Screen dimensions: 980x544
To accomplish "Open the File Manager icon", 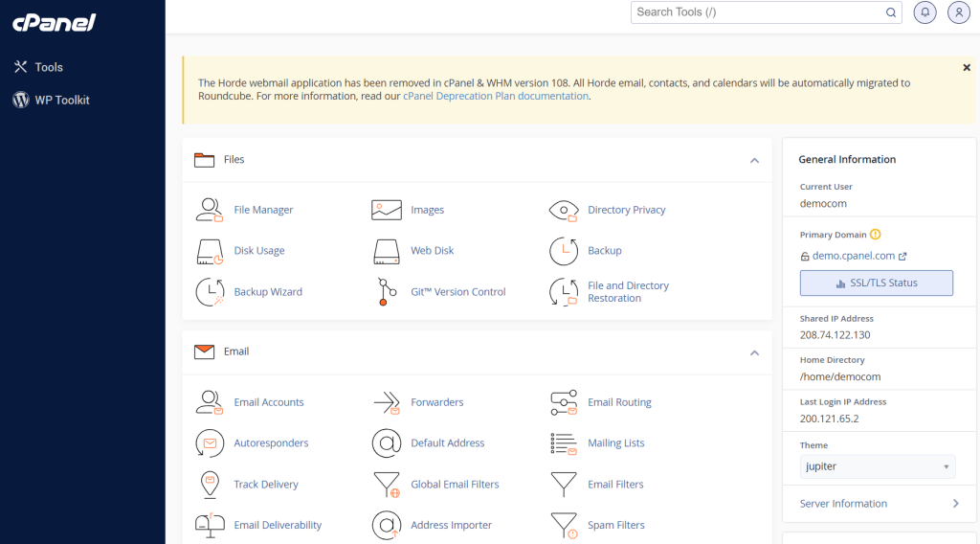I will (210, 210).
